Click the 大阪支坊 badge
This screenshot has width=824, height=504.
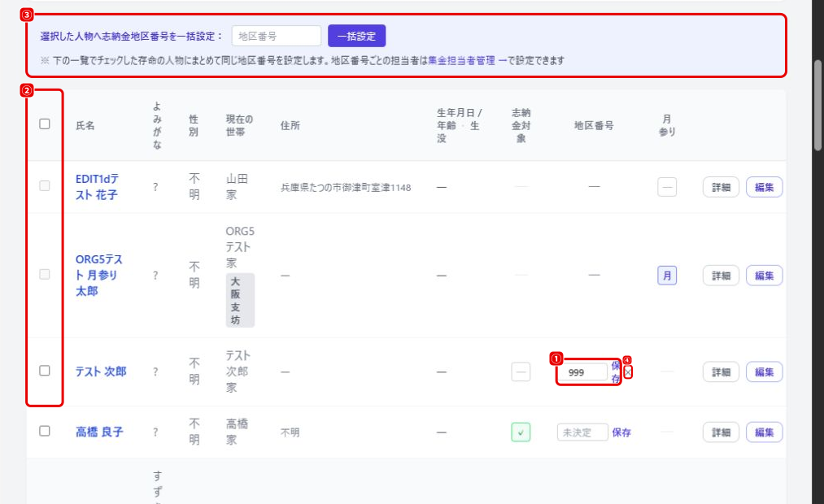pos(240,300)
